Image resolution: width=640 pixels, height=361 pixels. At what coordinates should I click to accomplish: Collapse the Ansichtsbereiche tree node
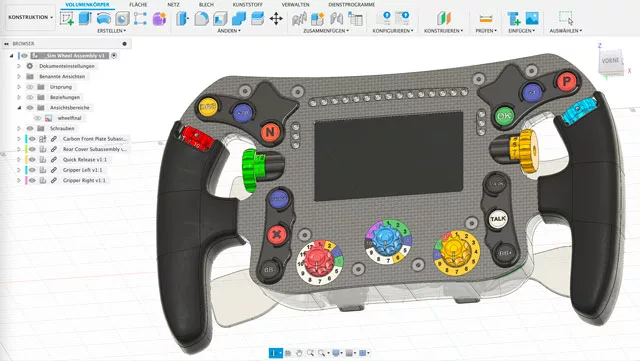pos(19,108)
